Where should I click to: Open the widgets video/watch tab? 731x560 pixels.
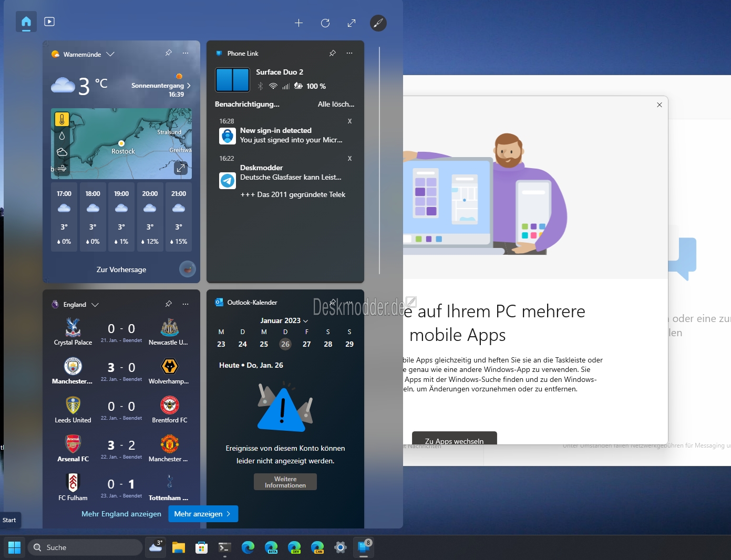click(49, 22)
